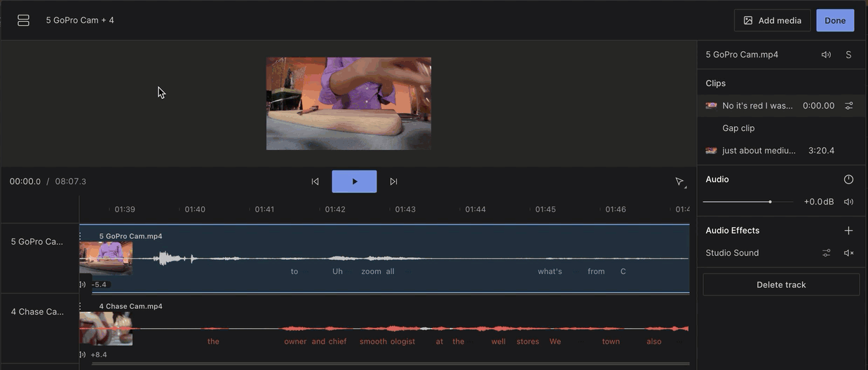The image size is (868, 370).
Task: Open Studio Sound settings sliders
Action: point(826,253)
